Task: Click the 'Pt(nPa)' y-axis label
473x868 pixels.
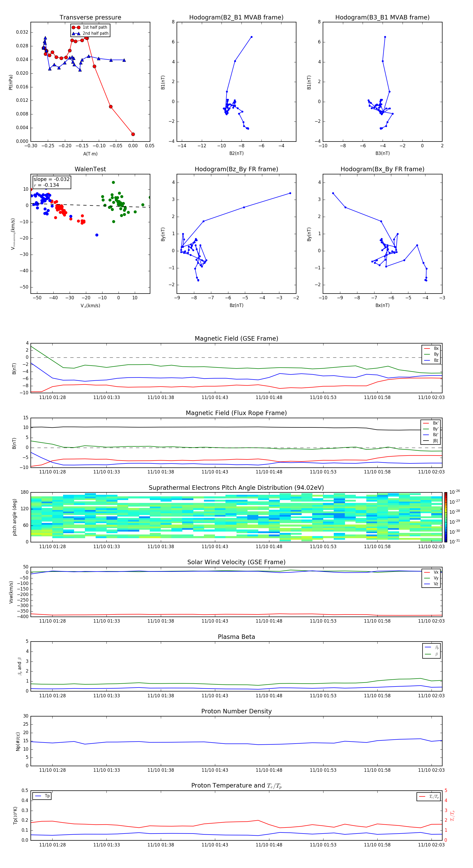Action: [x=11, y=82]
